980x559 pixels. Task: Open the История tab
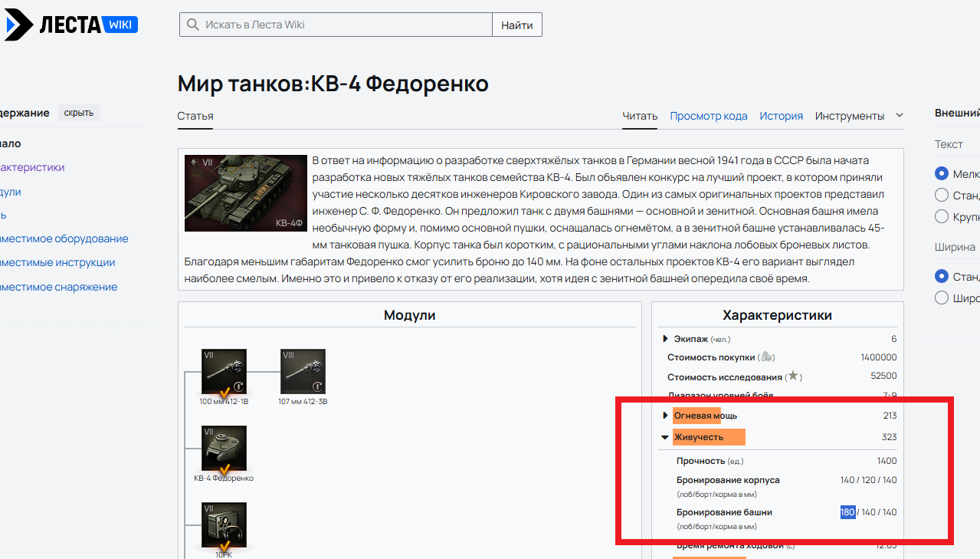(x=782, y=116)
